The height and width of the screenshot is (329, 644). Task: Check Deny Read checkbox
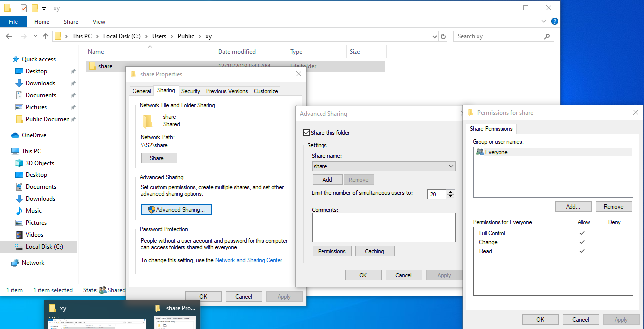(x=612, y=251)
